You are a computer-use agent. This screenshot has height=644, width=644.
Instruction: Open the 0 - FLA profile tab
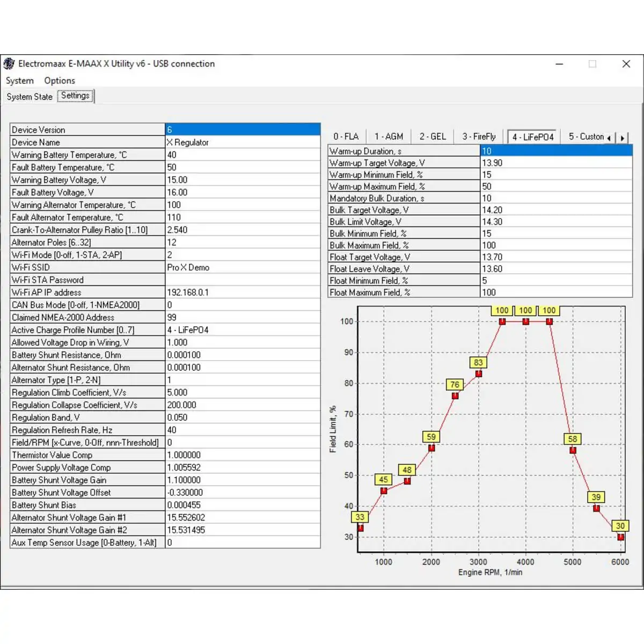346,136
